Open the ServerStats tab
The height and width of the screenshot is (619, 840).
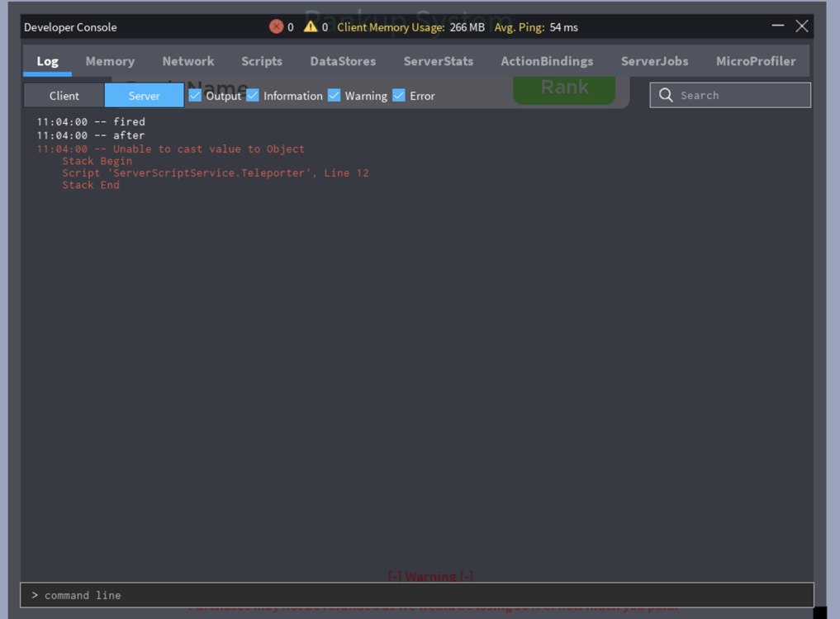pyautogui.click(x=438, y=60)
